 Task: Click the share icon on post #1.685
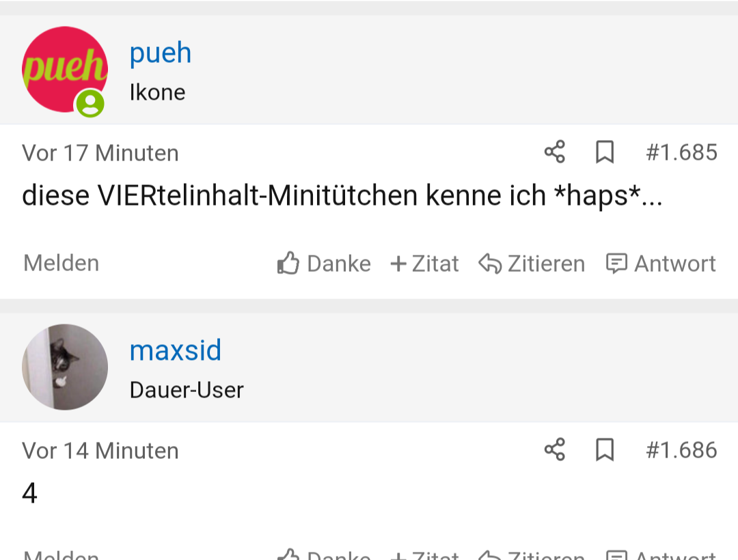[x=554, y=152]
